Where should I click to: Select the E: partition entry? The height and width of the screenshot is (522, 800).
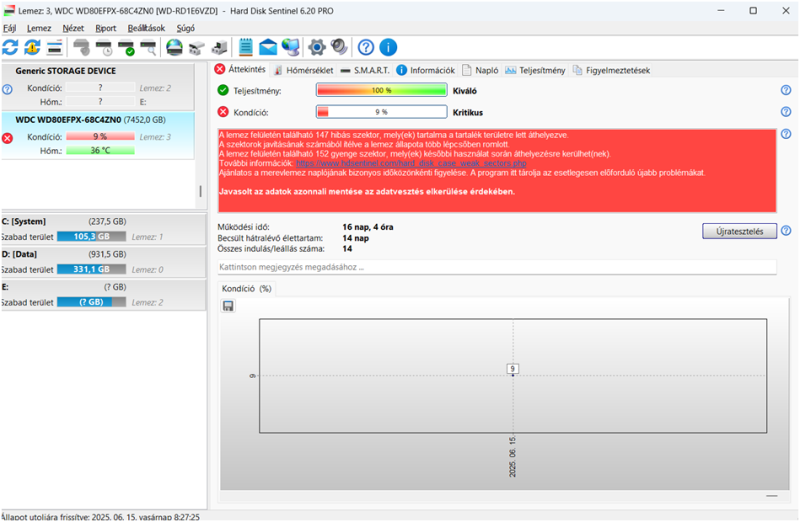click(x=104, y=294)
